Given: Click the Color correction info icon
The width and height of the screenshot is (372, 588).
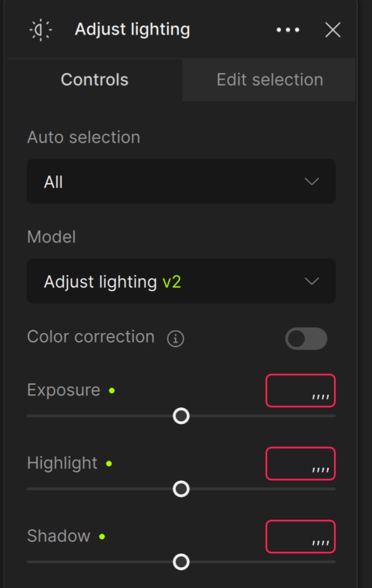Looking at the screenshot, I should (x=175, y=339).
